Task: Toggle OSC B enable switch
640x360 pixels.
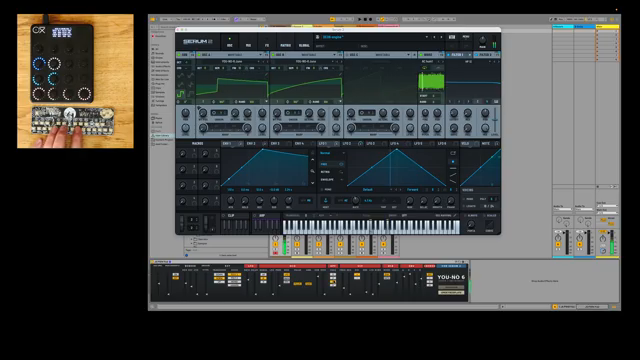Action: coord(273,55)
